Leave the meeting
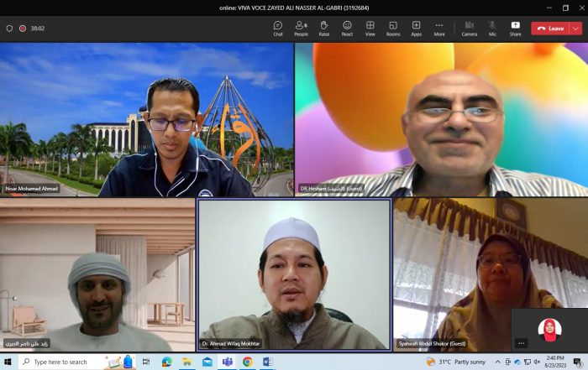Viewport: 588px width, 370px height. click(x=550, y=28)
